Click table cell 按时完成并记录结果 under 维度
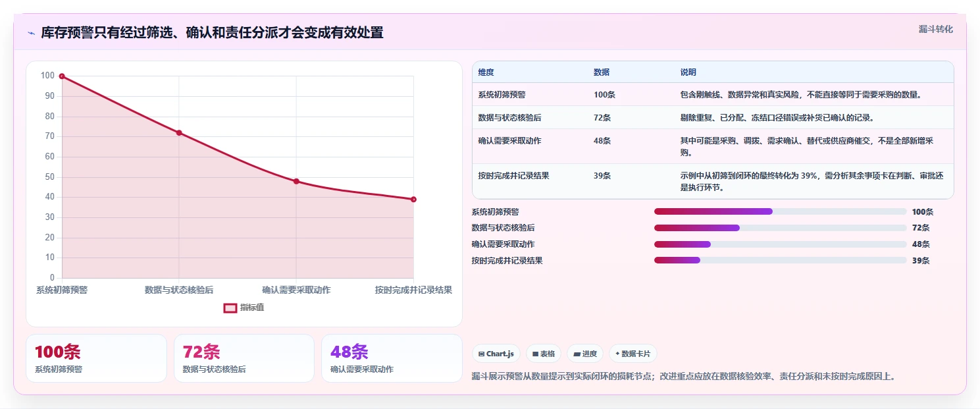The height and width of the screenshot is (409, 980). [x=514, y=176]
